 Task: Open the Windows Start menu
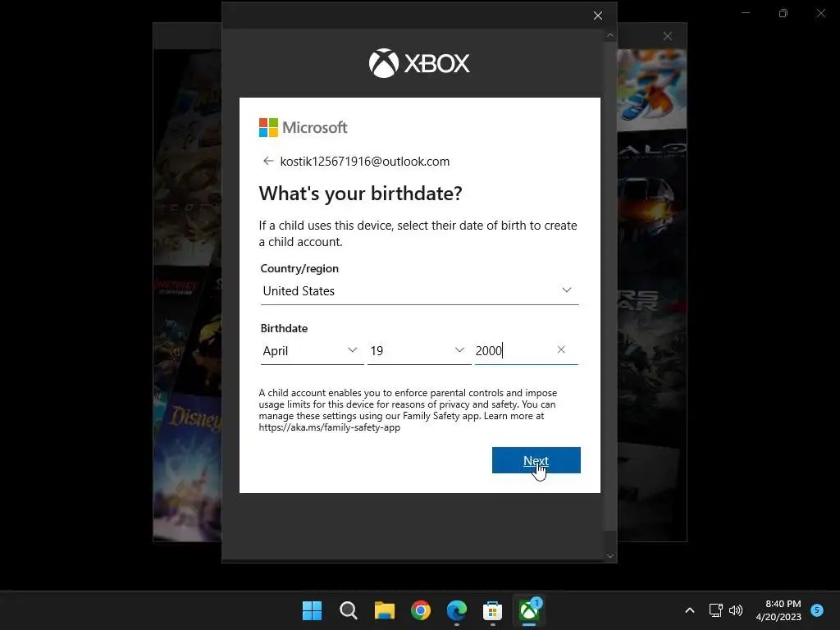point(312,610)
